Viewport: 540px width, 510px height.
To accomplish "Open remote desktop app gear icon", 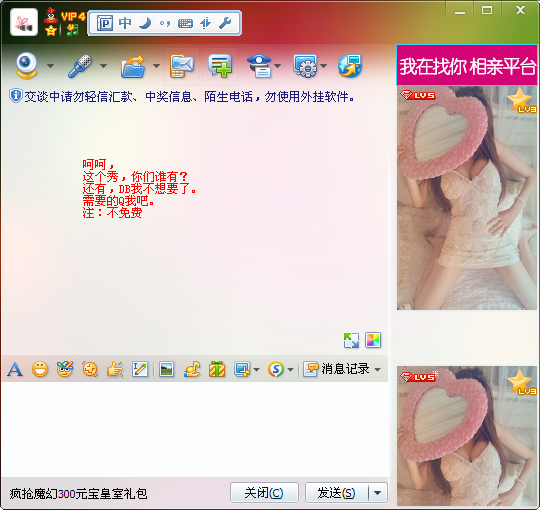I will click(305, 66).
